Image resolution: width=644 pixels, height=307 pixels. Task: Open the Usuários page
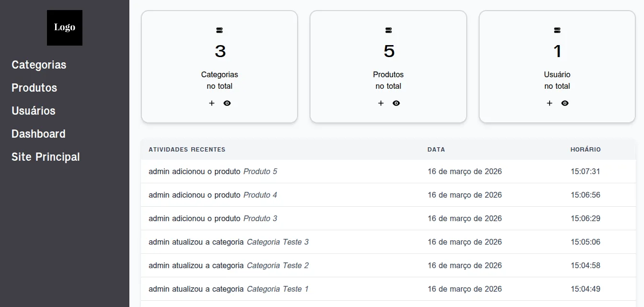[33, 110]
